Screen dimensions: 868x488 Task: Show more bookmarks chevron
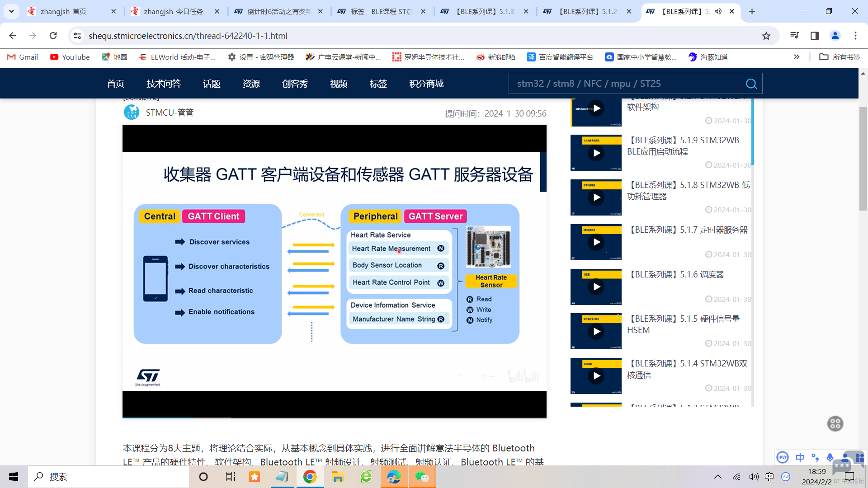(x=797, y=57)
